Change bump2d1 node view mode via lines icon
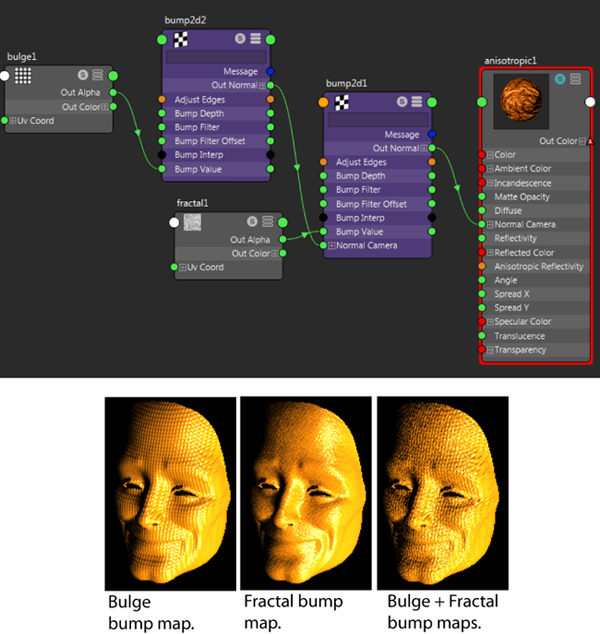The height and width of the screenshot is (634, 600). 417,101
